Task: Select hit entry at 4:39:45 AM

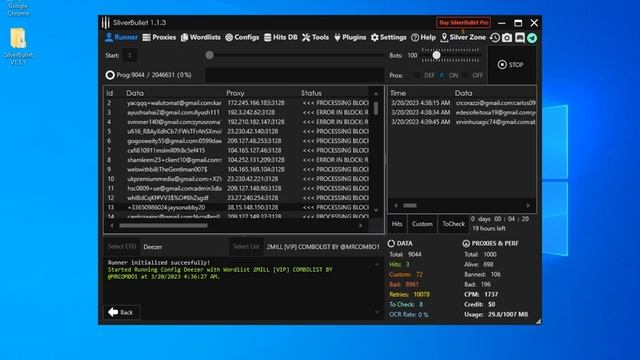Action: (463, 122)
